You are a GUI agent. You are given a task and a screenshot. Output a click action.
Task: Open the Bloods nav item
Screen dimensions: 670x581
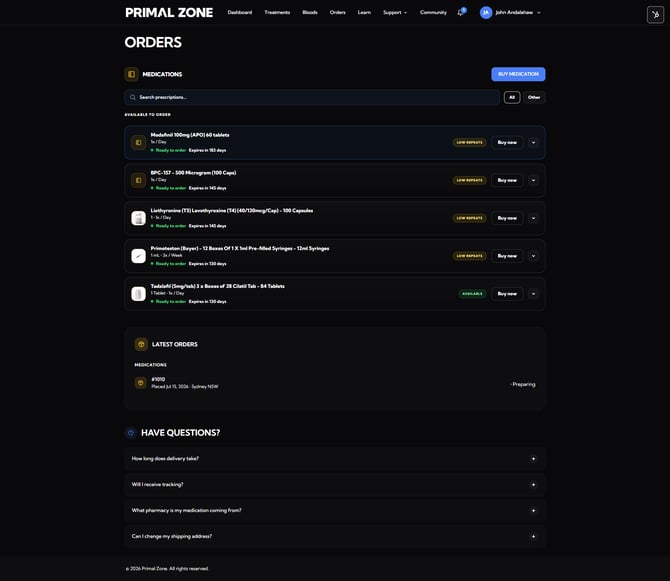pos(310,12)
